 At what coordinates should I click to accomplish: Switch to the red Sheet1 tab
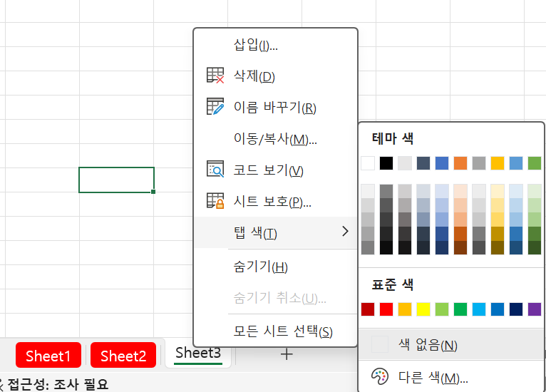(x=48, y=355)
